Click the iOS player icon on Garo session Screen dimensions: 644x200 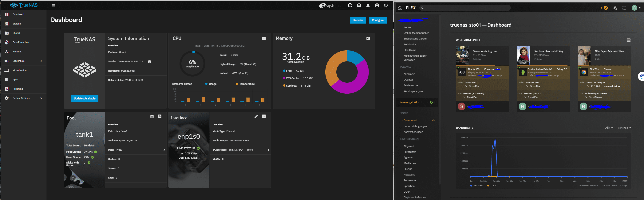tap(462, 72)
